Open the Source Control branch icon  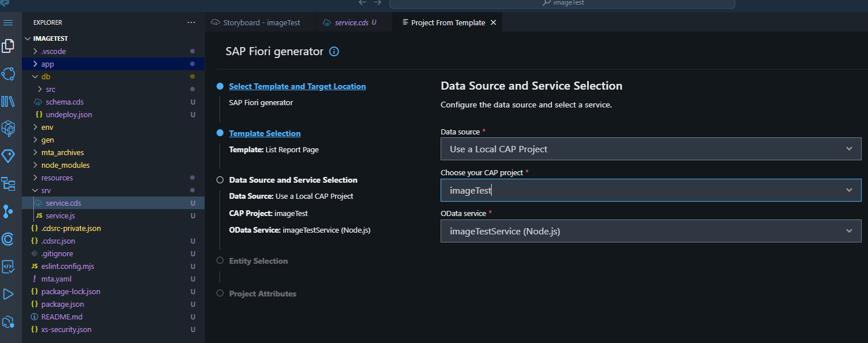8,211
